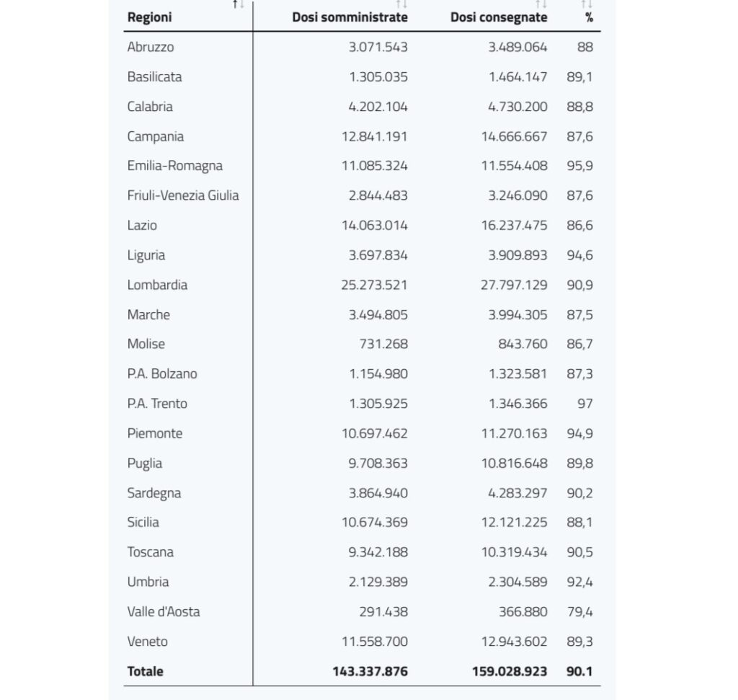738x700 pixels.
Task: Click the Lombardia region cell
Action: coord(157,285)
